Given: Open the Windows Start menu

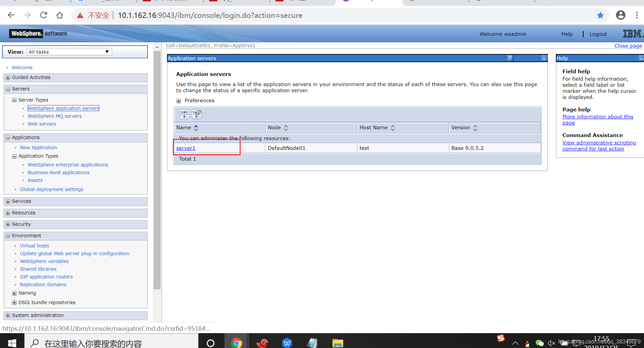Looking at the screenshot, I should [x=12, y=343].
